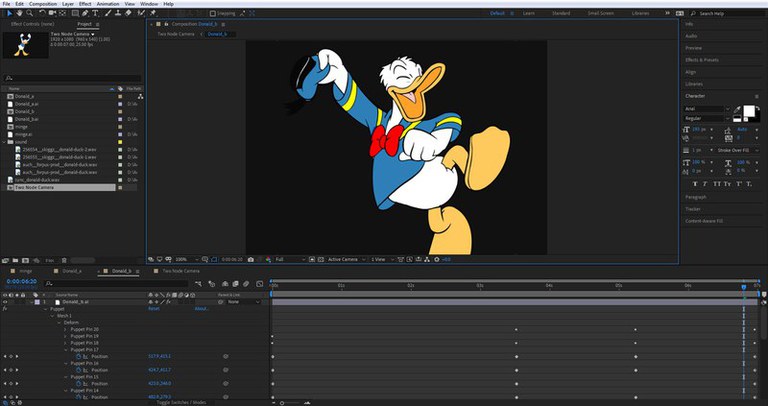Select the Learn workspace
768x406 pixels.
(528, 13)
